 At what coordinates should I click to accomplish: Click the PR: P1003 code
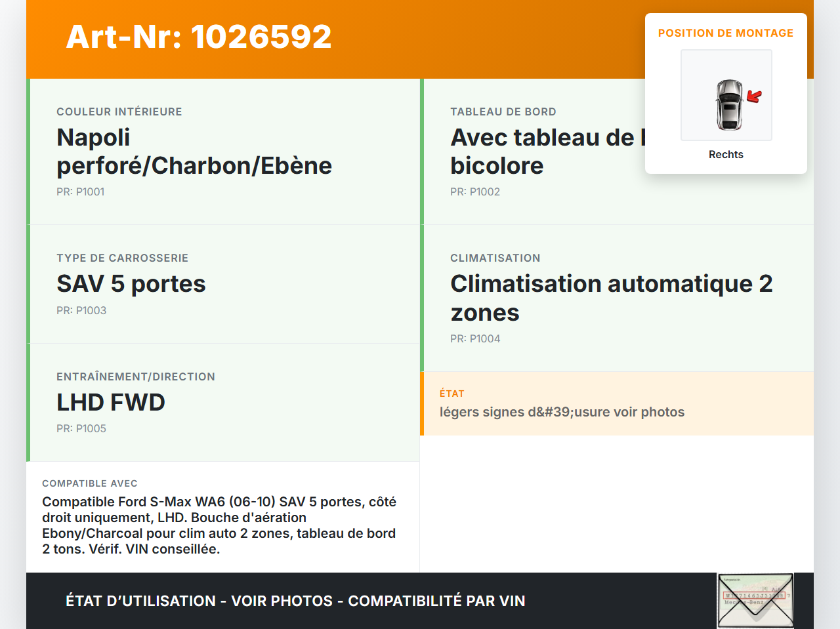[x=81, y=311]
